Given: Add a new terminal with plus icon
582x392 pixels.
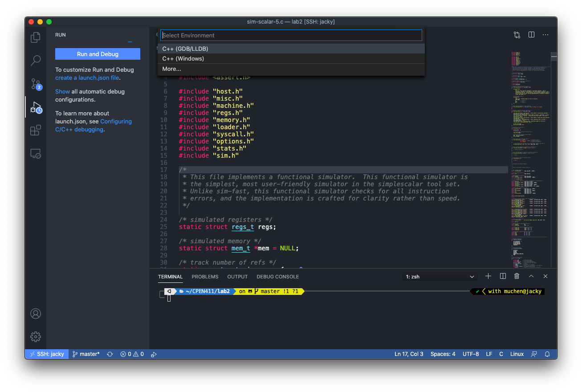Looking at the screenshot, I should coord(488,276).
